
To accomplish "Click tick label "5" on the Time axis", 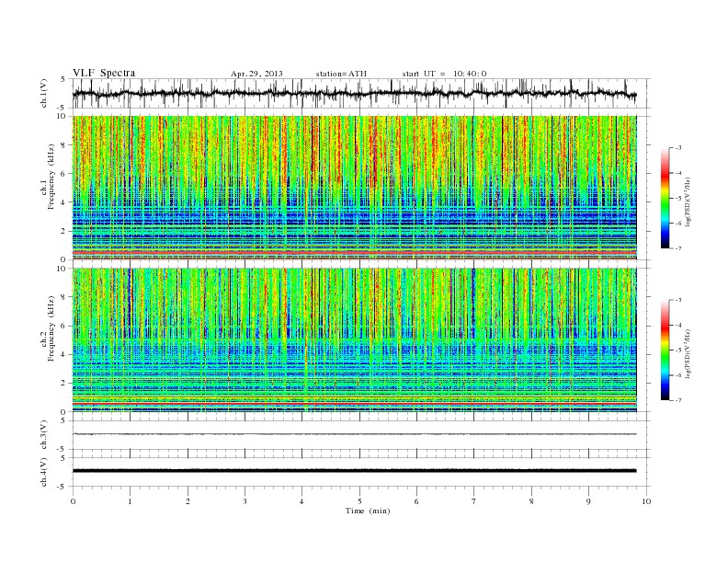I will coord(359,501).
